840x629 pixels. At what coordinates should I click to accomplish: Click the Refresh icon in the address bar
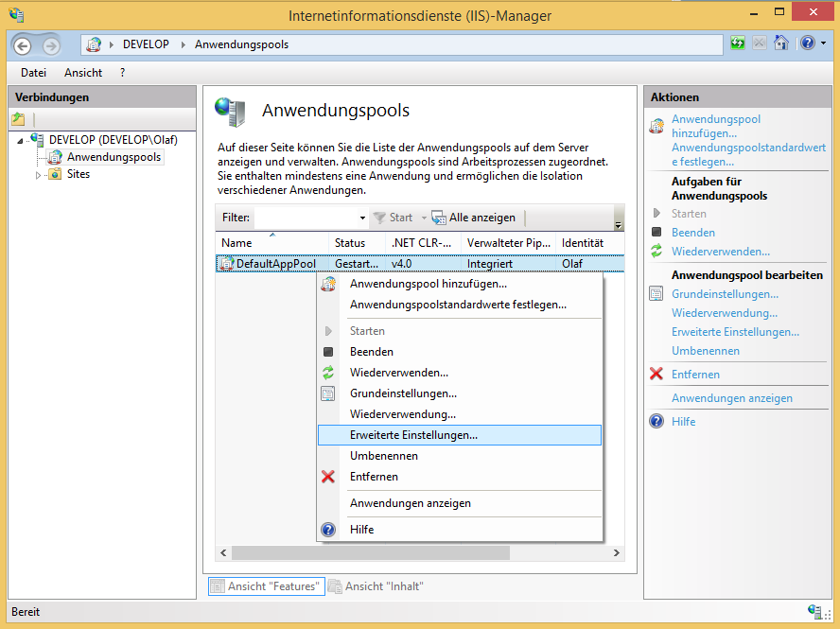pyautogui.click(x=738, y=43)
